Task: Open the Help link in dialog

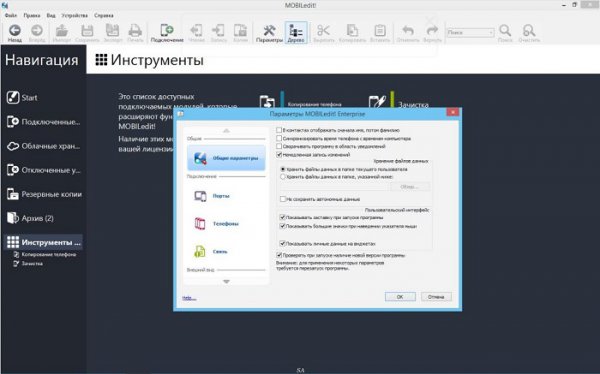Action: click(189, 298)
